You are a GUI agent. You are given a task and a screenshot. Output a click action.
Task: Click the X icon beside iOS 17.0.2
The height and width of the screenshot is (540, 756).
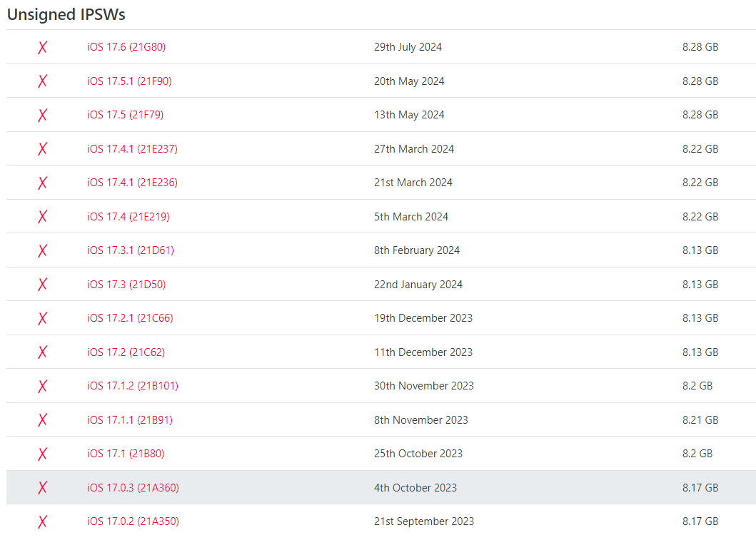42,521
